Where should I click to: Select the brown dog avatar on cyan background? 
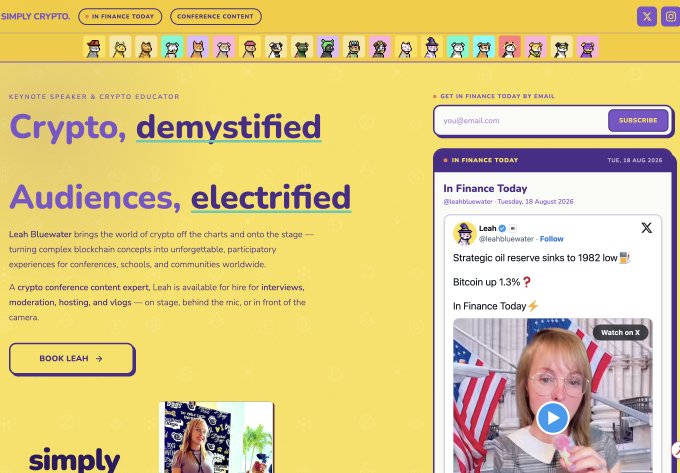coord(484,47)
